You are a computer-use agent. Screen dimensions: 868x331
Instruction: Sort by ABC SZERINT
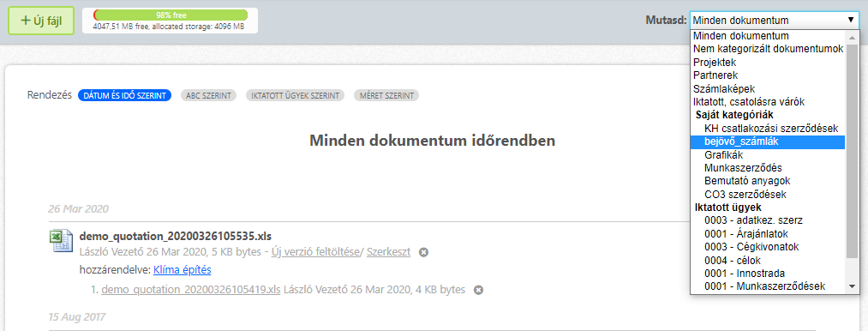[209, 95]
